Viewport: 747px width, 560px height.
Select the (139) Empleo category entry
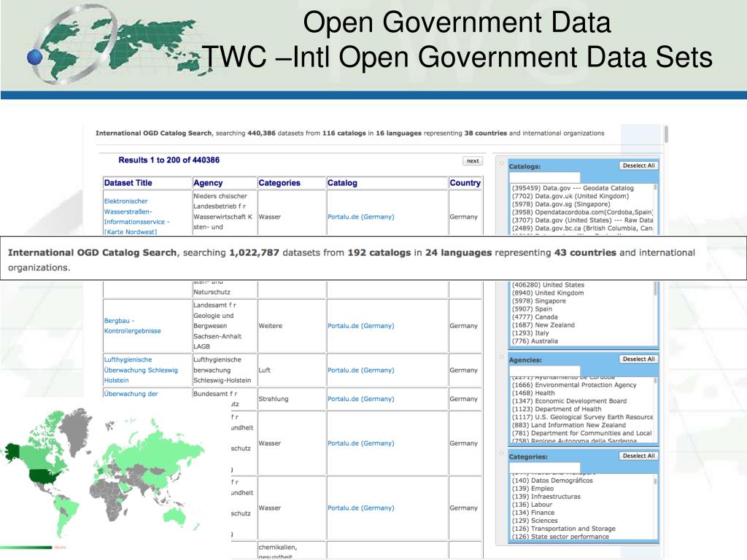[533, 489]
